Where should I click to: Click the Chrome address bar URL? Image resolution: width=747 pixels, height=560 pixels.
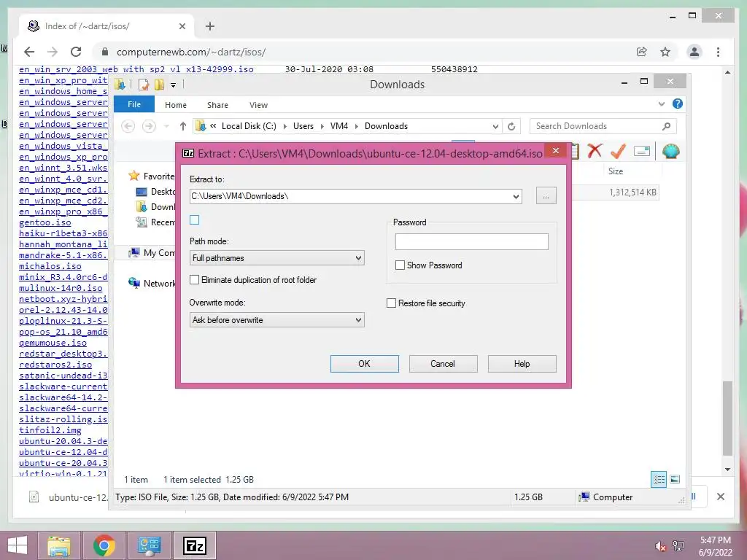pos(191,52)
